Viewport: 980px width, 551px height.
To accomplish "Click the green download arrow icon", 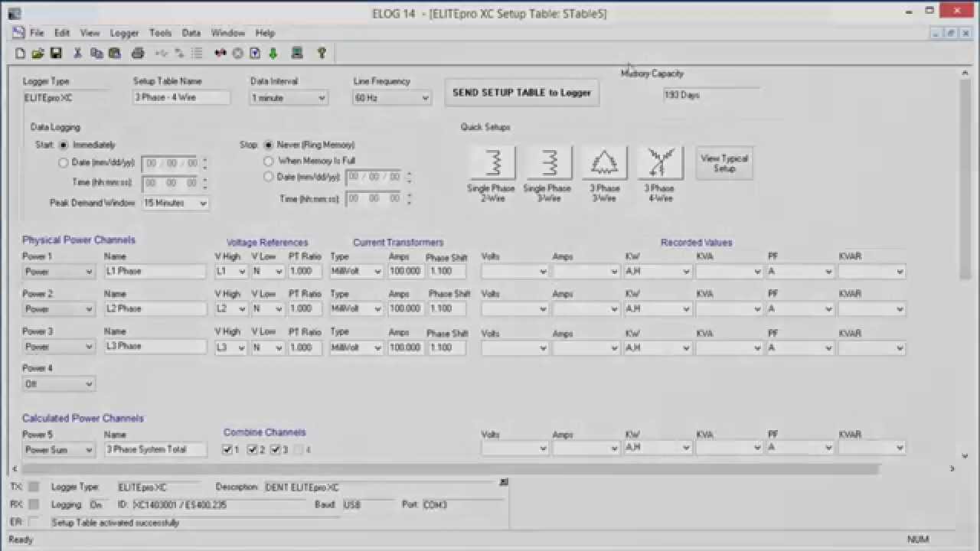I will click(273, 54).
